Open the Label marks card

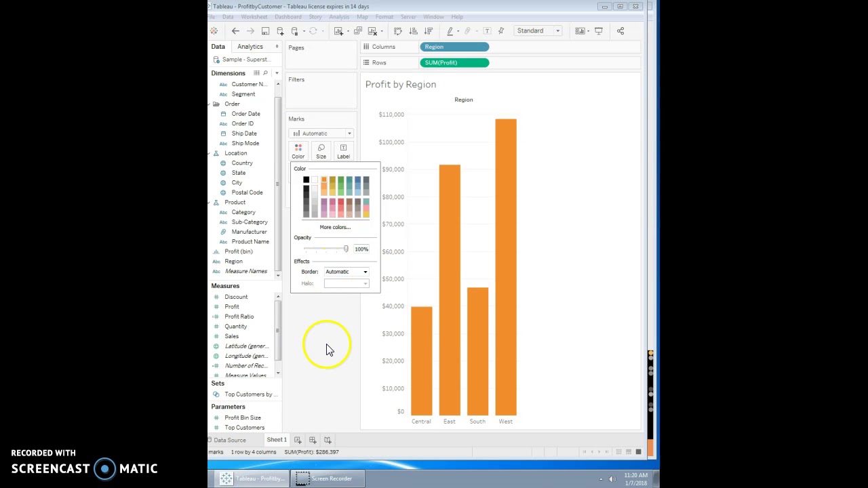[x=344, y=151]
